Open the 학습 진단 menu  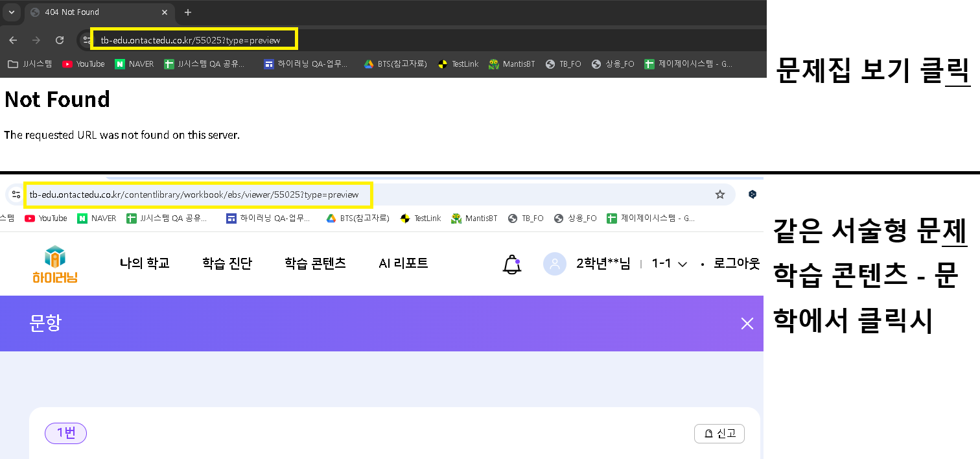click(x=227, y=263)
